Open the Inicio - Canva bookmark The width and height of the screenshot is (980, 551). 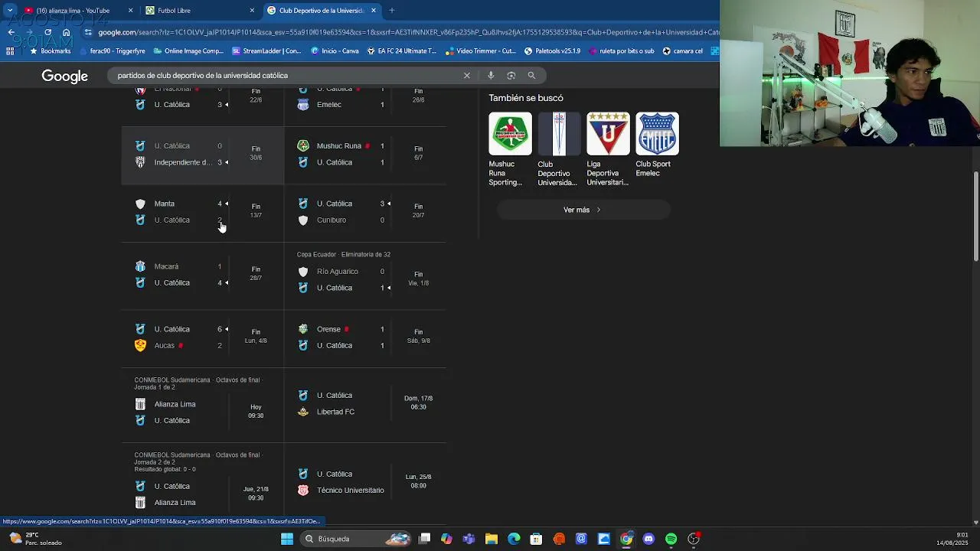(335, 51)
